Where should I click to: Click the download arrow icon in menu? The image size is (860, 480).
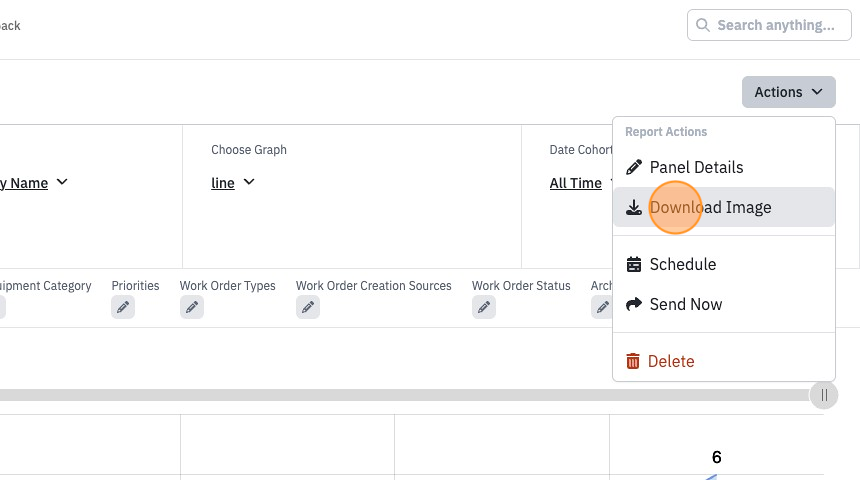(x=634, y=207)
